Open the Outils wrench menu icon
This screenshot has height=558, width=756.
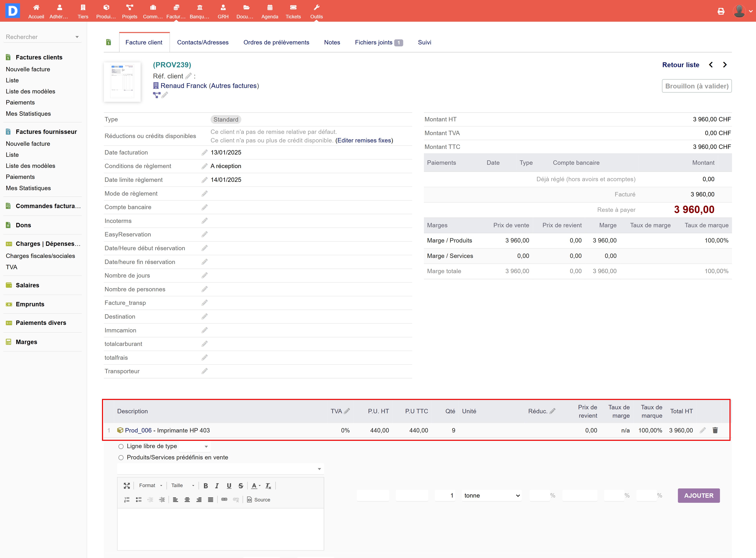(316, 8)
